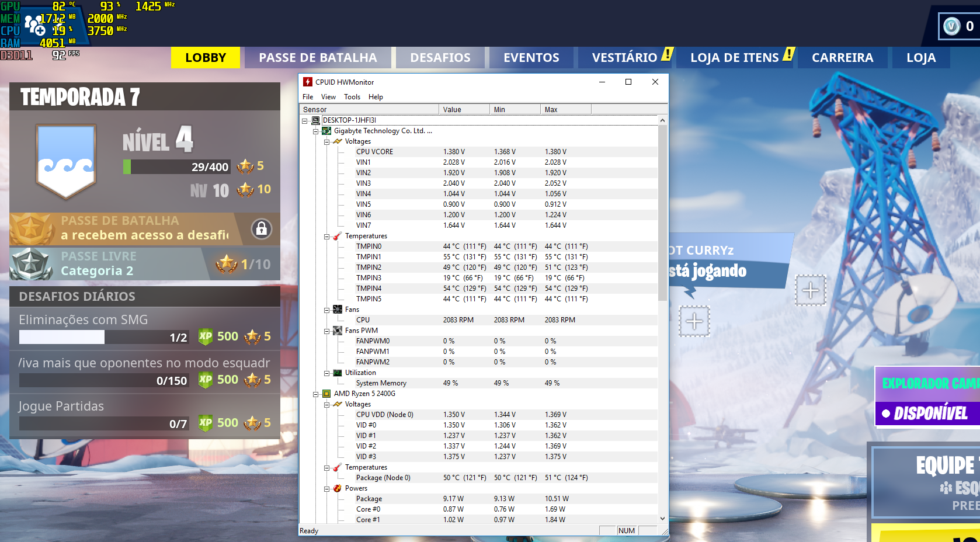This screenshot has width=980, height=542.
Task: Click the battle pass lock icon
Action: pos(262,228)
